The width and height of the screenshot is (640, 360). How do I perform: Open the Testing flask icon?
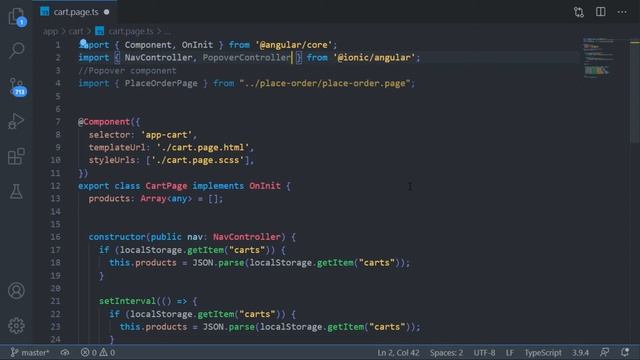(16, 191)
